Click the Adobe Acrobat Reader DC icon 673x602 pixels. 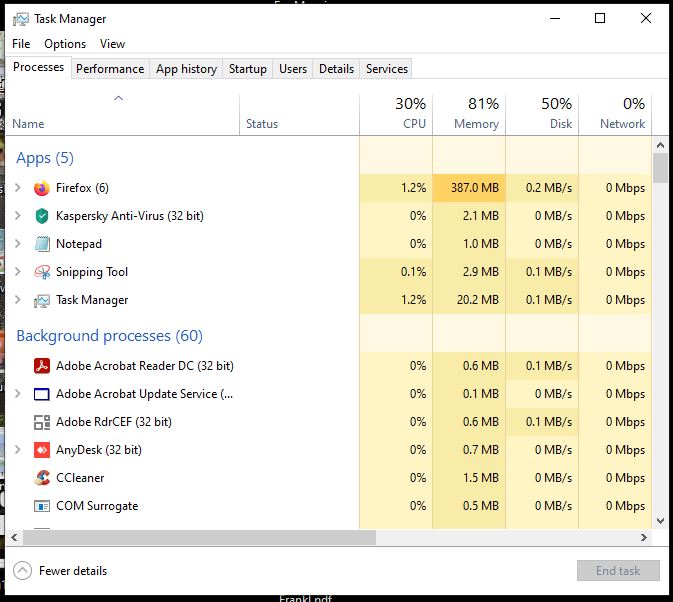(42, 366)
